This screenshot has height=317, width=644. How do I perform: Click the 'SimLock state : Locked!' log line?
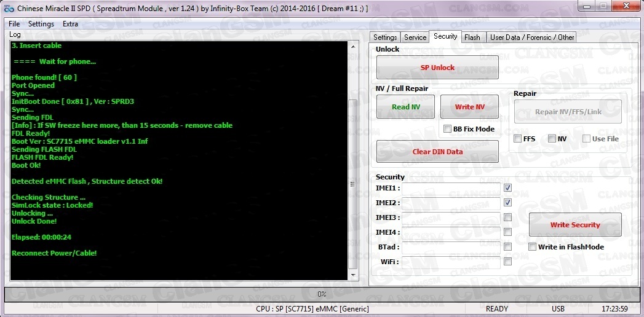tap(52, 205)
